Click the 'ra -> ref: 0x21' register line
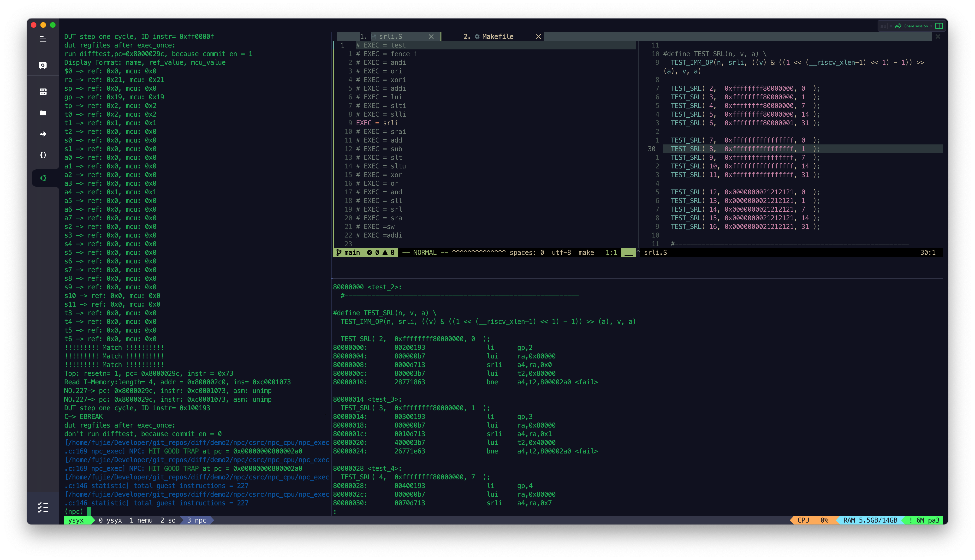 [x=114, y=80]
